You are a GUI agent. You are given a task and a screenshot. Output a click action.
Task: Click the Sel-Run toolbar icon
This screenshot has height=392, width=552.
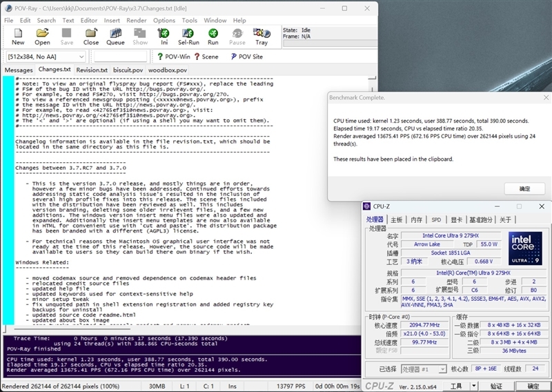(188, 37)
